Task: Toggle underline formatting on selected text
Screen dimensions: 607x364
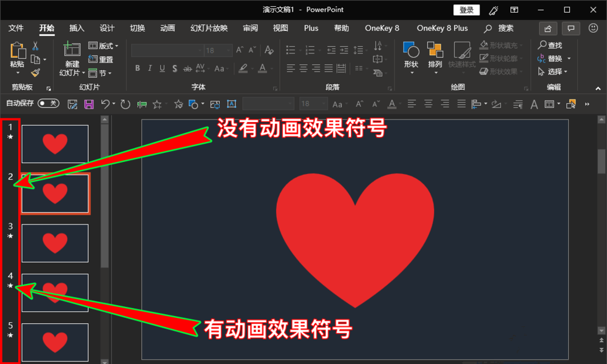Action: (162, 69)
